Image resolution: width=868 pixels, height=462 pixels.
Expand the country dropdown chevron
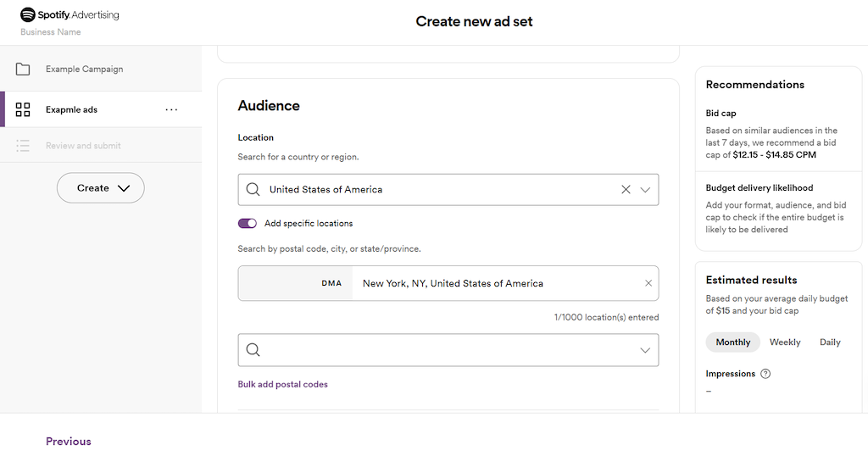[645, 190]
